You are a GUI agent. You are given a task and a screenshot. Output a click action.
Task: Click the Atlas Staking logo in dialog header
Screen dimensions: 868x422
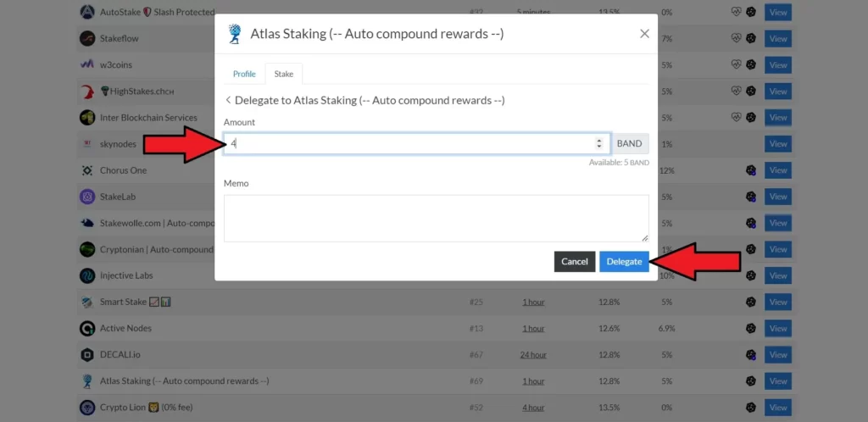(235, 34)
